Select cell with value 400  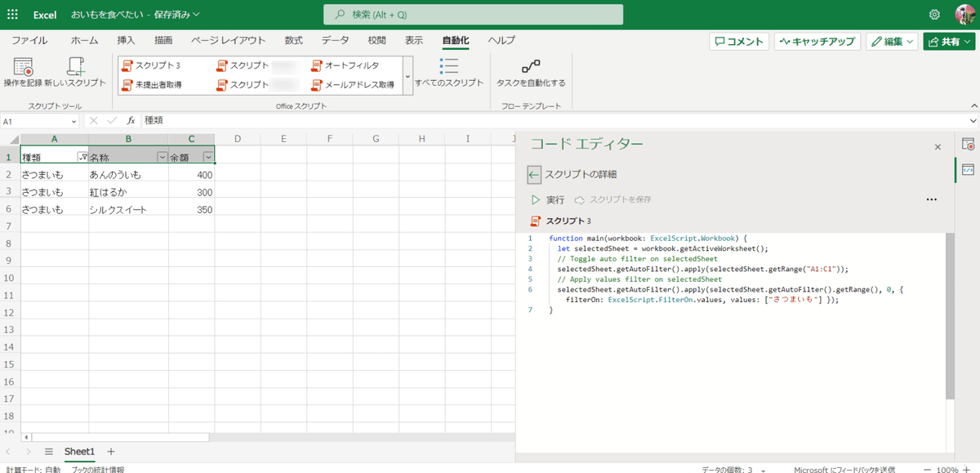pyautogui.click(x=192, y=175)
